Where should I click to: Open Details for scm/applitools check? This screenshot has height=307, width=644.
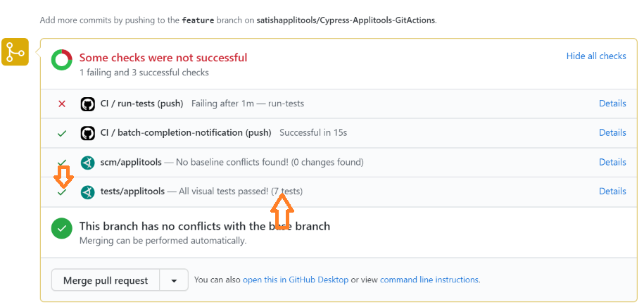click(612, 162)
